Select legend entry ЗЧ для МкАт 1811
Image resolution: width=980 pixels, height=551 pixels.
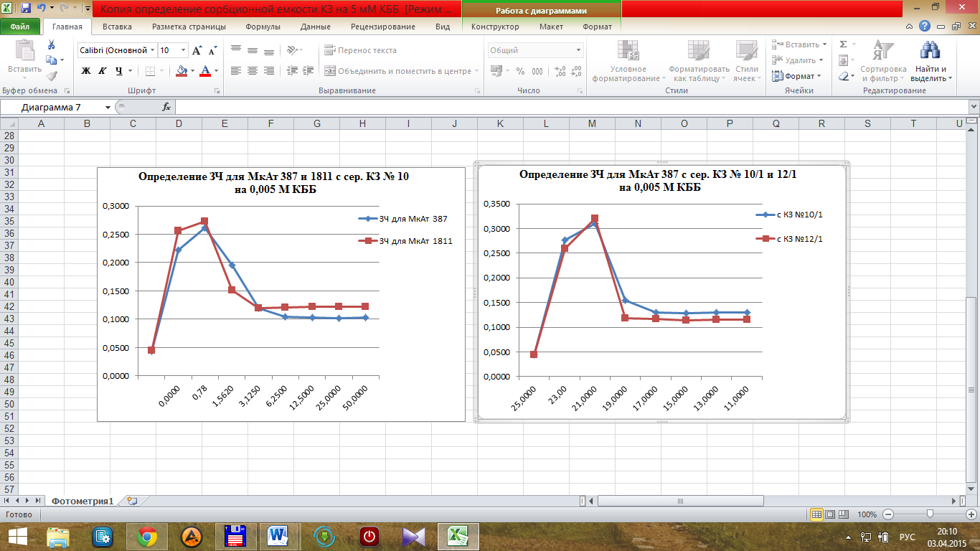(406, 242)
